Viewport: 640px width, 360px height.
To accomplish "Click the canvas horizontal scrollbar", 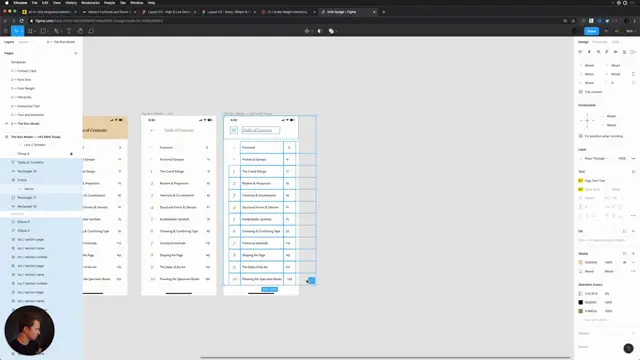I will click(x=385, y=358).
